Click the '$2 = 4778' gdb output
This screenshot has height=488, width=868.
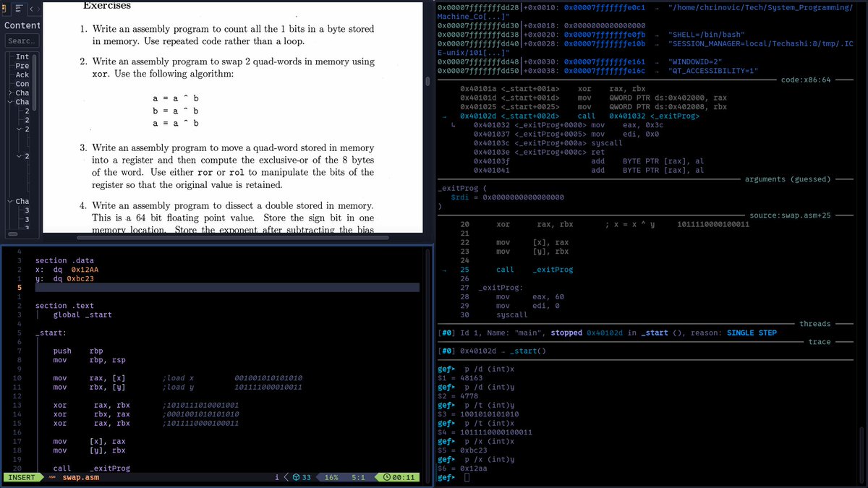coord(459,395)
